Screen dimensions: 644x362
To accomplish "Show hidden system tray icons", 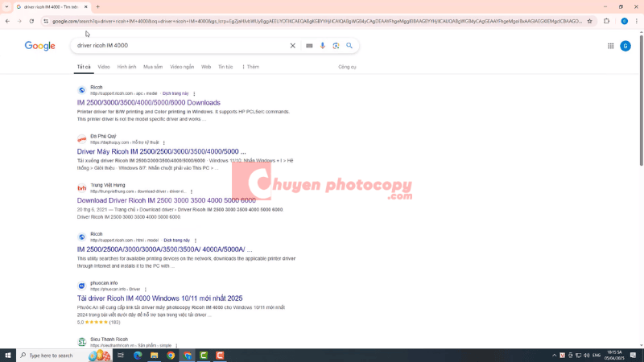I will 554,356.
